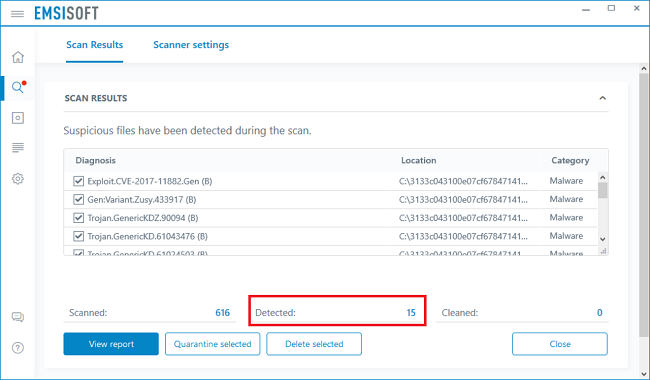Click location of Exploit.CVE-2017-11882 row
Viewport: 650px width, 380px height.
point(463,181)
